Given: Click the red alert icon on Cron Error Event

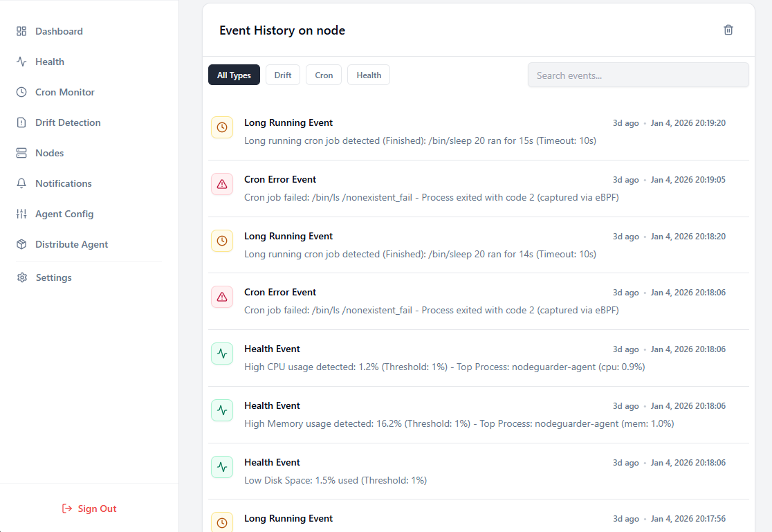Looking at the screenshot, I should 222,184.
